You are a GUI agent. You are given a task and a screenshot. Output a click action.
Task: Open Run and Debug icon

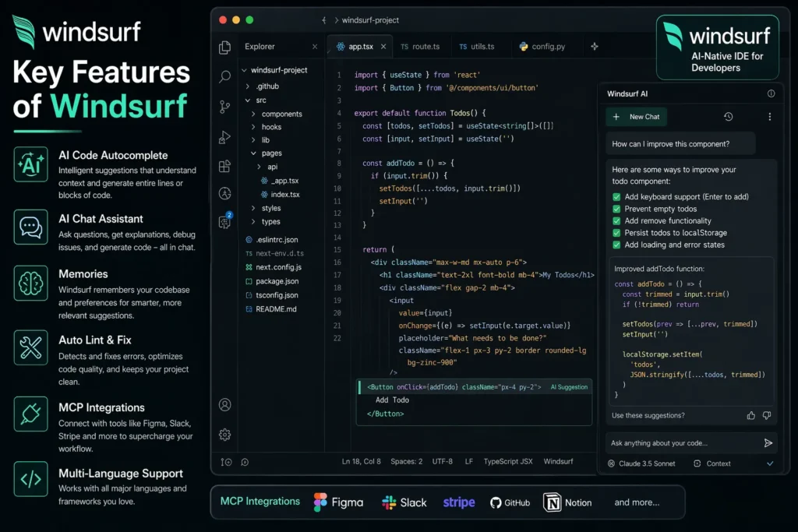[224, 137]
